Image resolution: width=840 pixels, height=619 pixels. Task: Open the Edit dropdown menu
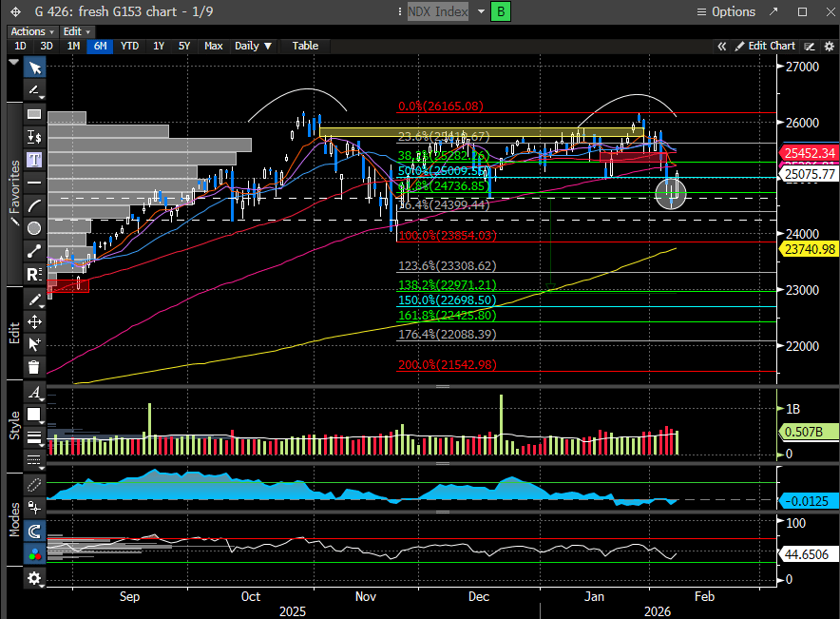pyautogui.click(x=76, y=31)
